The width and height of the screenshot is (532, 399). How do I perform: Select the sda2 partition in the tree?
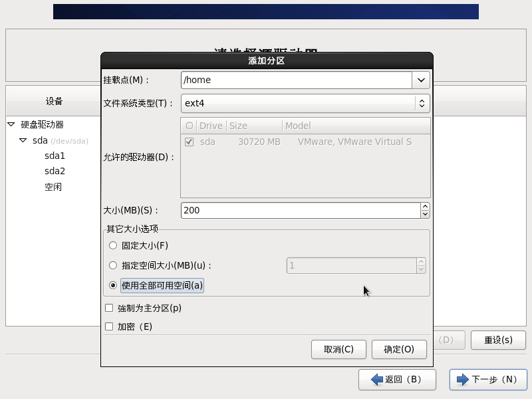[x=55, y=171]
